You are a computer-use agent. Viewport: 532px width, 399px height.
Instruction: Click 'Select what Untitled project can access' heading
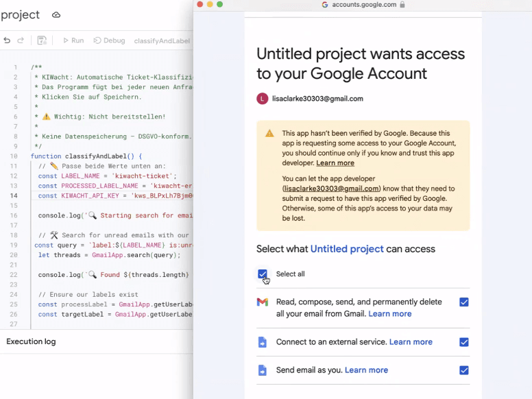(x=346, y=249)
